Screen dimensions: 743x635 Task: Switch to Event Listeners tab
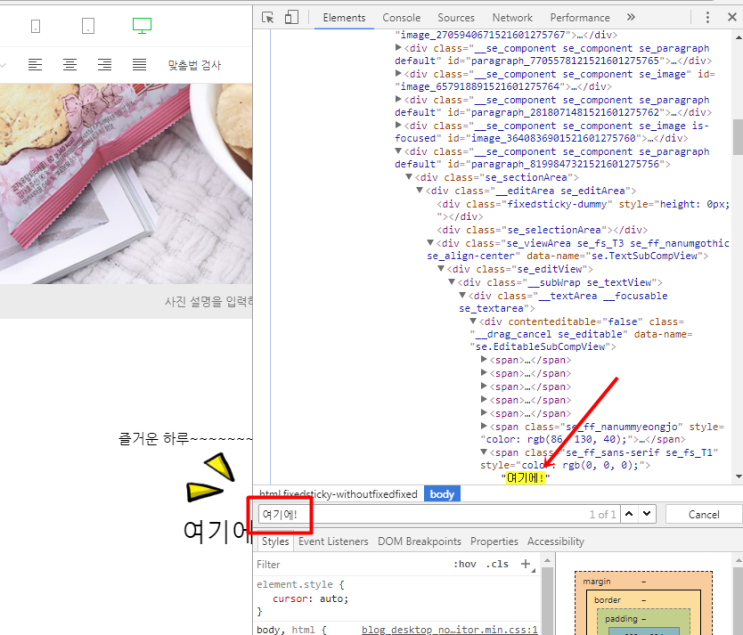pyautogui.click(x=333, y=541)
